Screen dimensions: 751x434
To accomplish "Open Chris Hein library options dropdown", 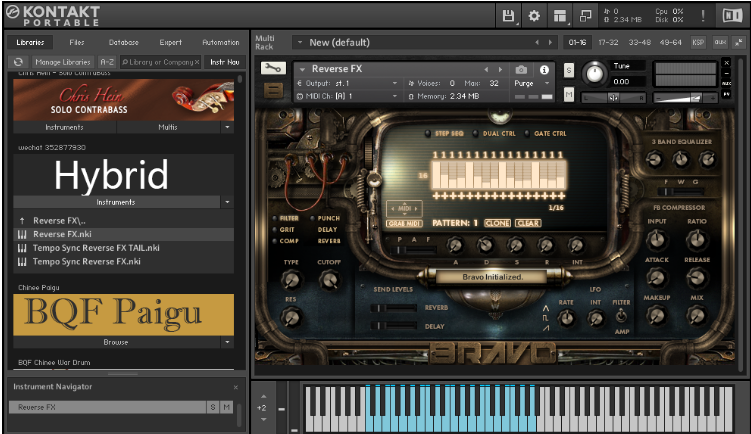I will (x=228, y=127).
